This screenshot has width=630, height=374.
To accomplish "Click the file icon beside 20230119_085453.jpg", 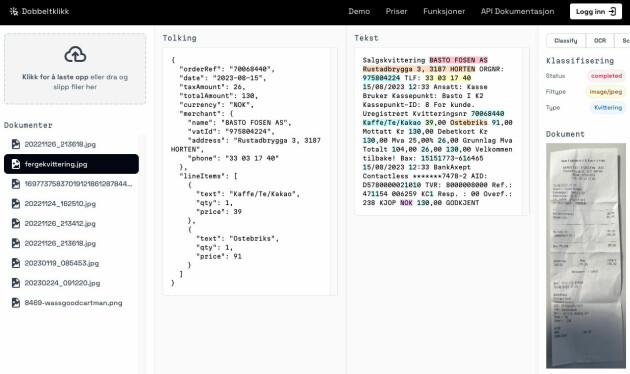I will [x=16, y=263].
